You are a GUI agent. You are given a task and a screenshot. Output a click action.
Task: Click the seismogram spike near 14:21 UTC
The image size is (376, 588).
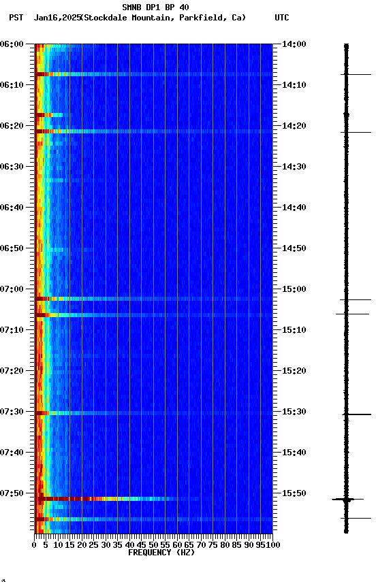pyautogui.click(x=356, y=133)
